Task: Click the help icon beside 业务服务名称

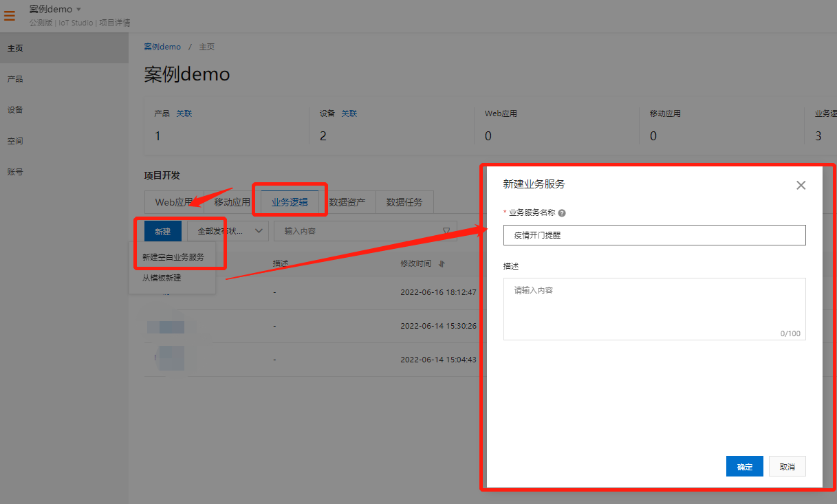Action: coord(562,213)
